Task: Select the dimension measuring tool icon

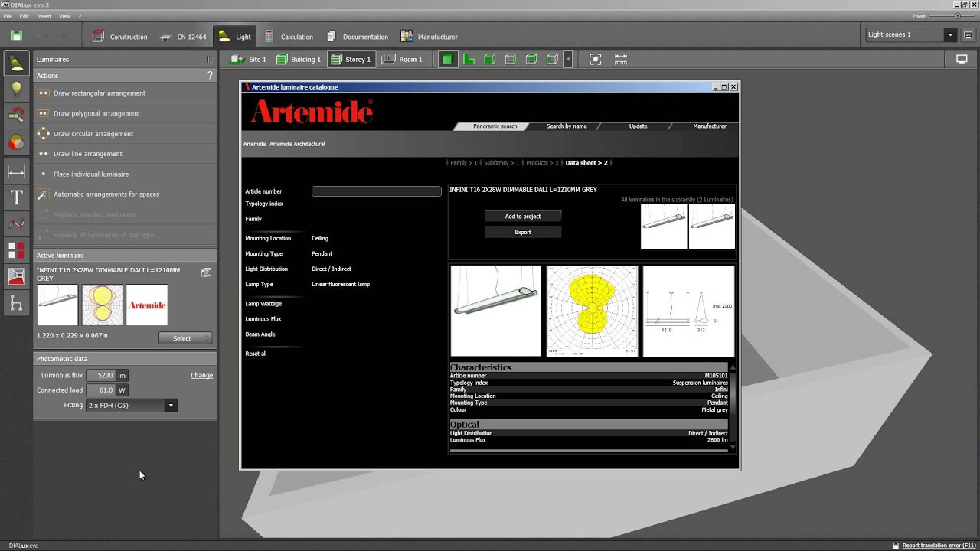Action: point(16,172)
